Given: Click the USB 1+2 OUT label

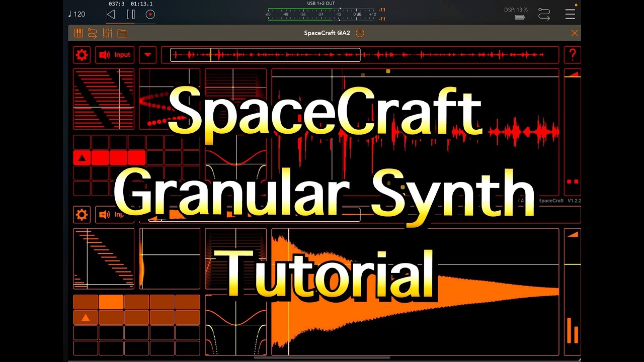Looking at the screenshot, I should 321,4.
